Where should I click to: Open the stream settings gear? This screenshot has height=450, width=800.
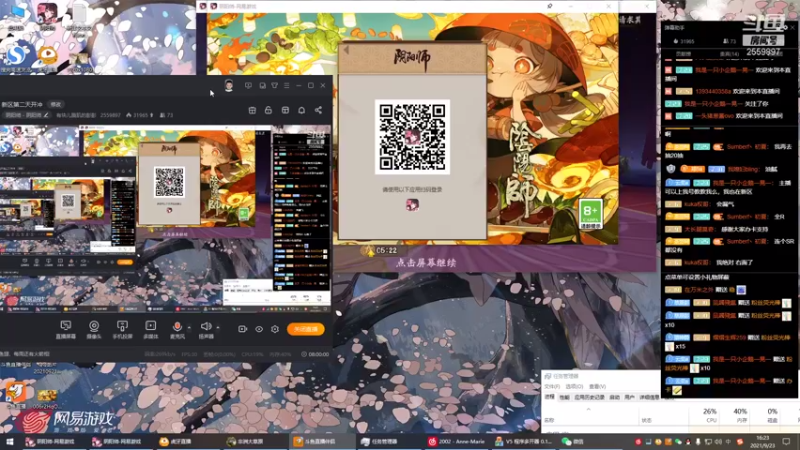(275, 329)
